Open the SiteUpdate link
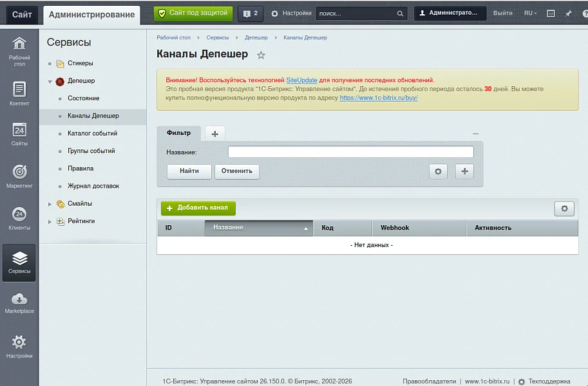 pyautogui.click(x=301, y=80)
